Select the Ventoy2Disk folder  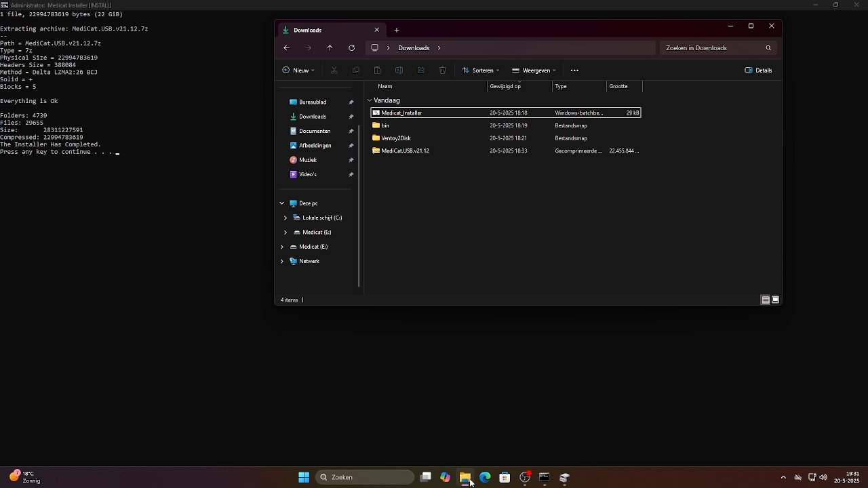506,138
